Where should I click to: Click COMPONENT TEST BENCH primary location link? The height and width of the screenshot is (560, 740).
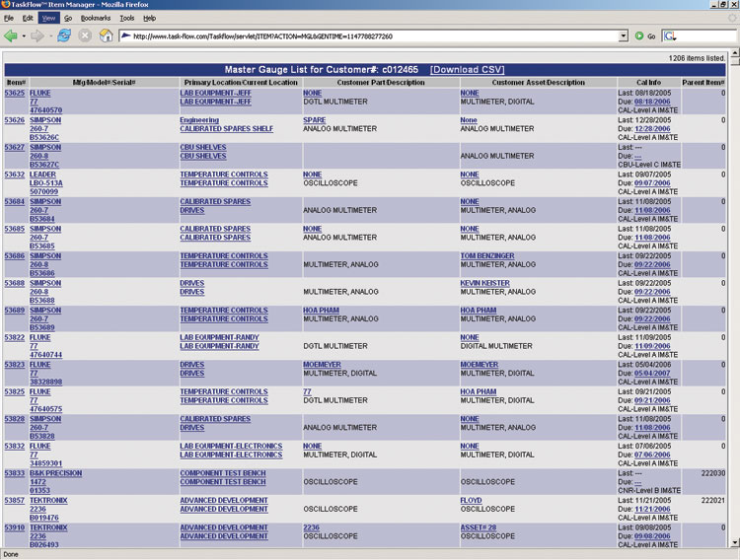223,473
